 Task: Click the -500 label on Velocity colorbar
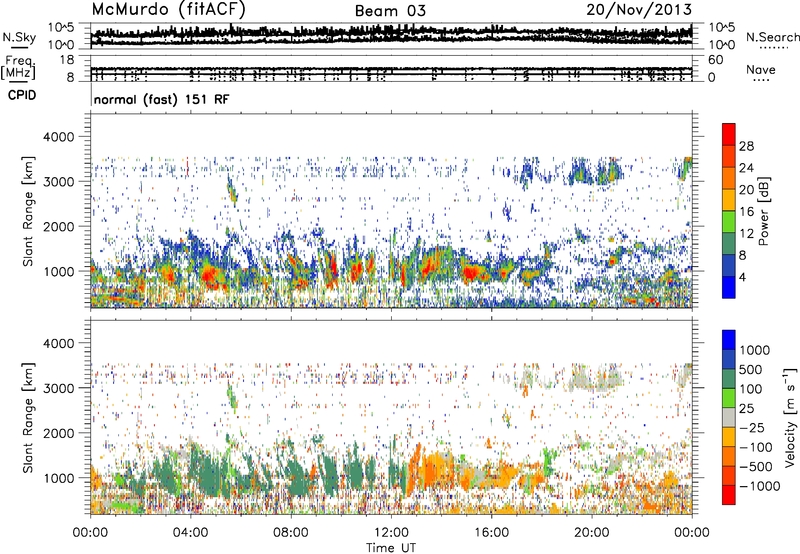point(756,467)
